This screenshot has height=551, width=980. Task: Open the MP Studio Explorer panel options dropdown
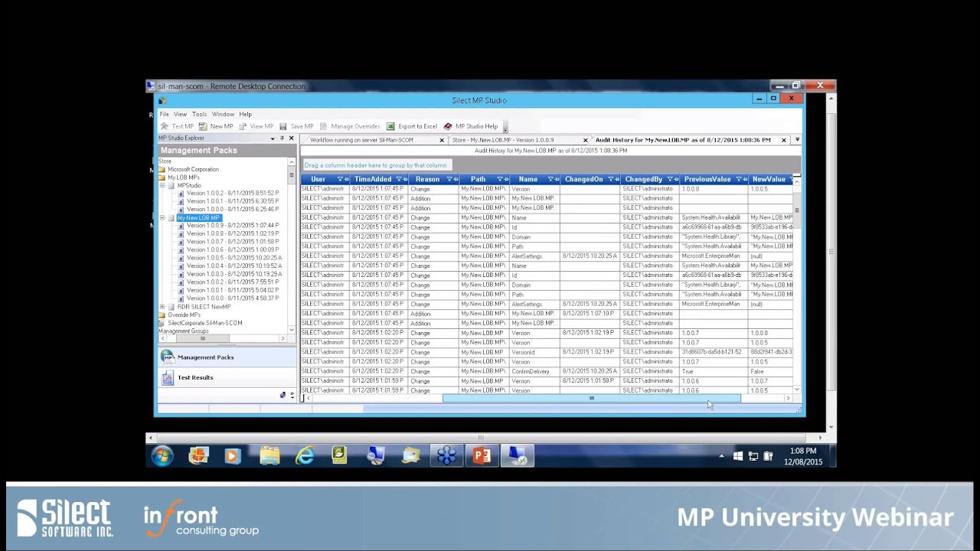[273, 139]
